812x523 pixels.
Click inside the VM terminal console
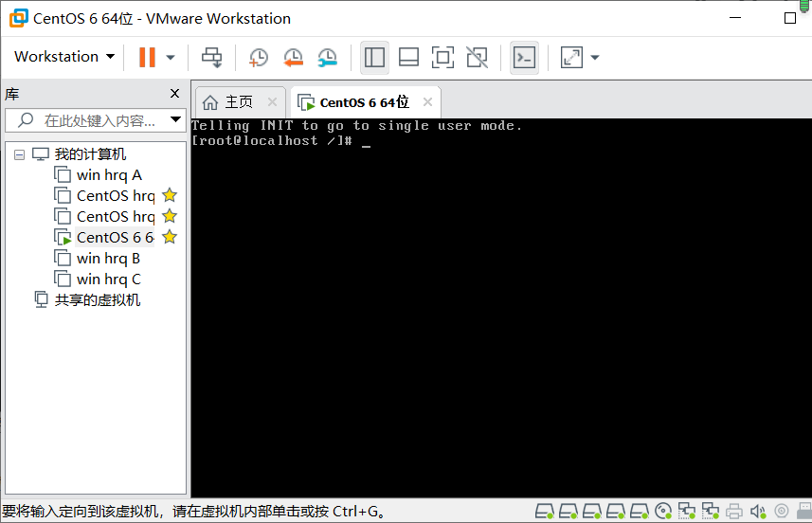tap(501, 308)
